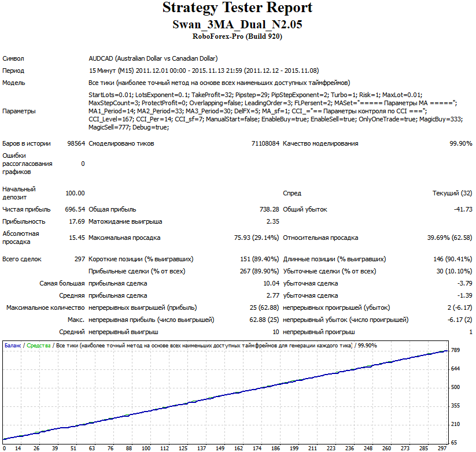476x452 pixels.
Task: Select profit trades value 267 (89.90%)
Action: click(x=259, y=271)
